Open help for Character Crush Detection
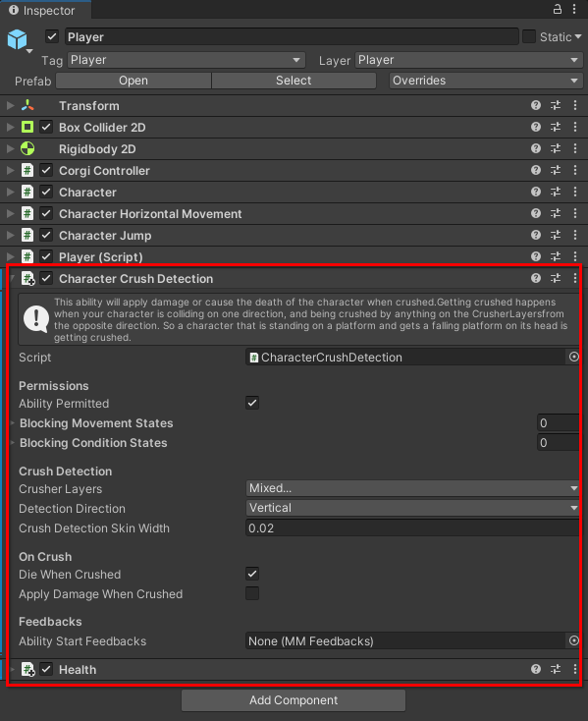Image resolution: width=588 pixels, height=721 pixels. click(536, 278)
